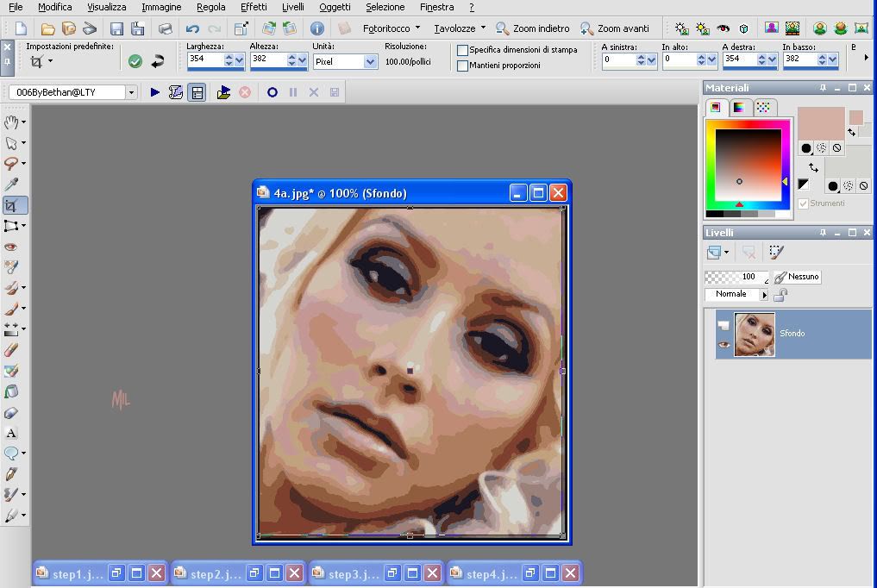This screenshot has width=877, height=588.
Task: Click the scanner import icon
Action: pos(89,28)
